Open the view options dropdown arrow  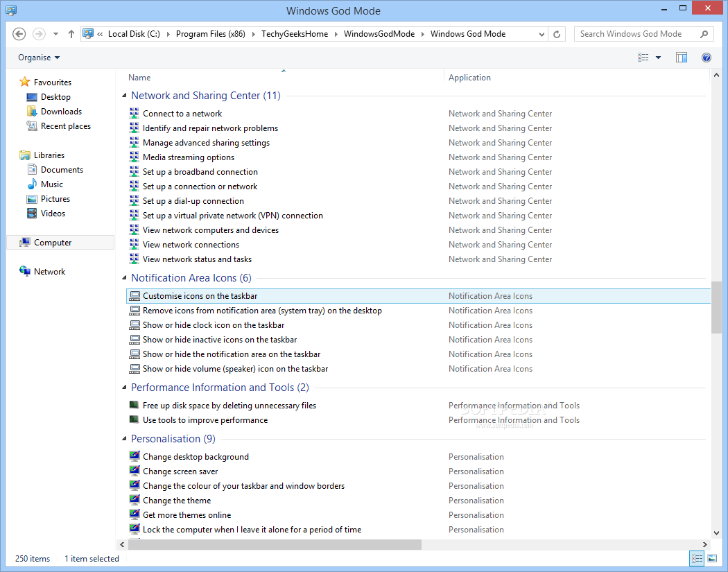tap(658, 58)
